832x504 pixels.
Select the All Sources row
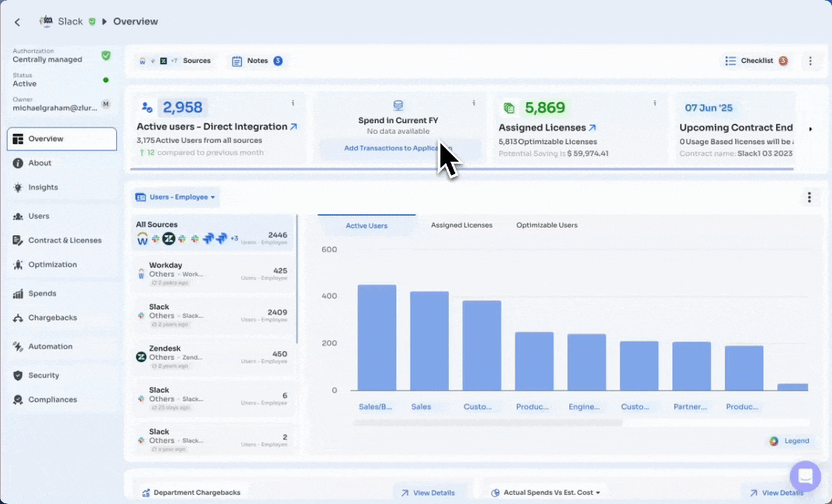(x=212, y=232)
